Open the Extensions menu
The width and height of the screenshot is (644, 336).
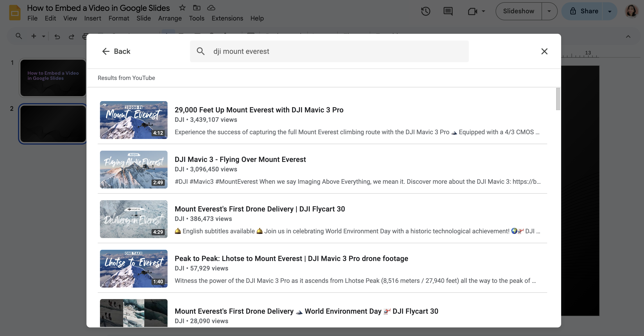tap(227, 18)
